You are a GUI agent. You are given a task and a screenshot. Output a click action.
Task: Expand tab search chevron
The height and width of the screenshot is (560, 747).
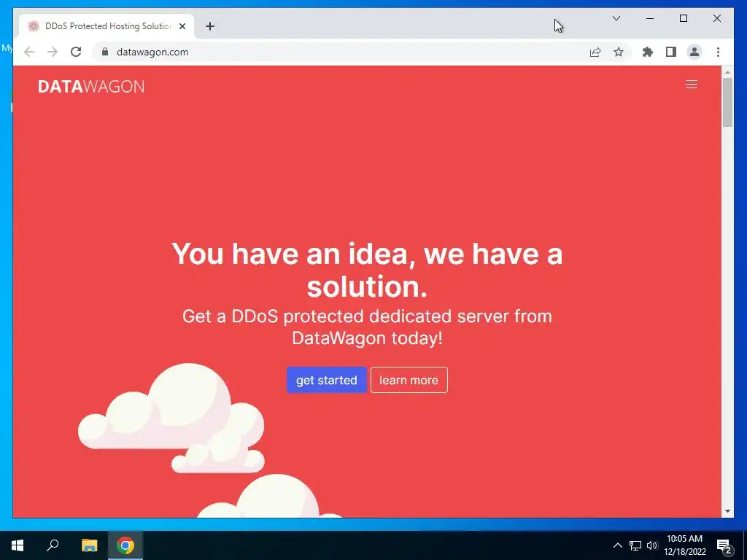coord(616,18)
